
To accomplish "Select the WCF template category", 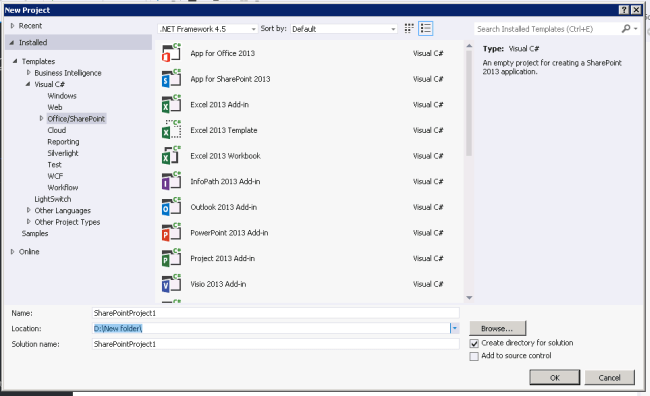I will (55, 176).
